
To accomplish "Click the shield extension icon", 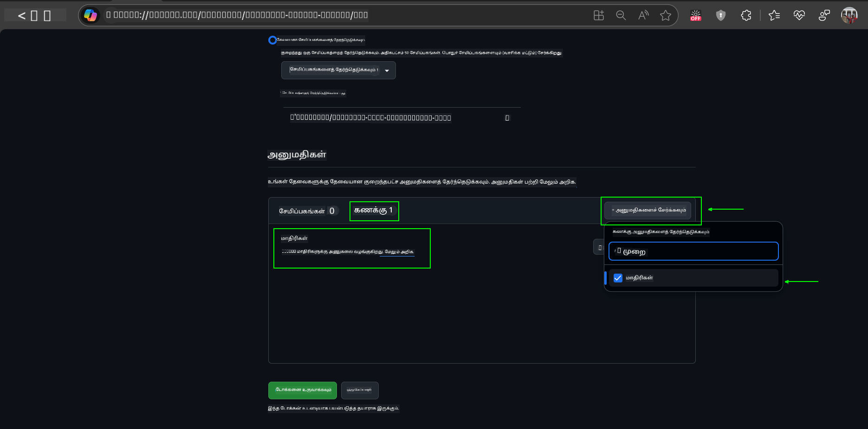I will click(x=721, y=15).
